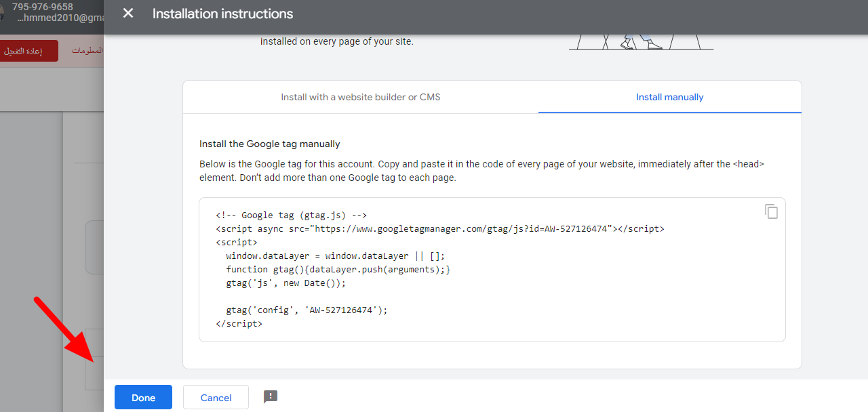Click the 'Install the Google tag manually' heading

(x=270, y=144)
